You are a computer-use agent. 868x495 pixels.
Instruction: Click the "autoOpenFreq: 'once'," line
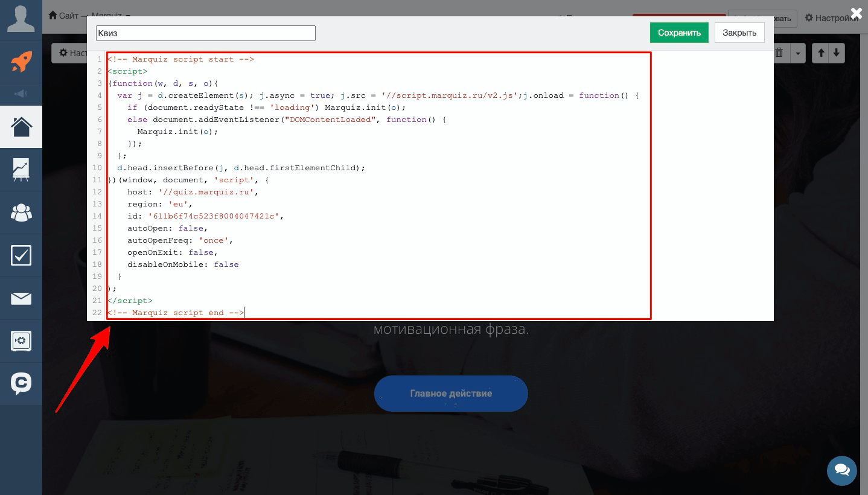(180, 240)
